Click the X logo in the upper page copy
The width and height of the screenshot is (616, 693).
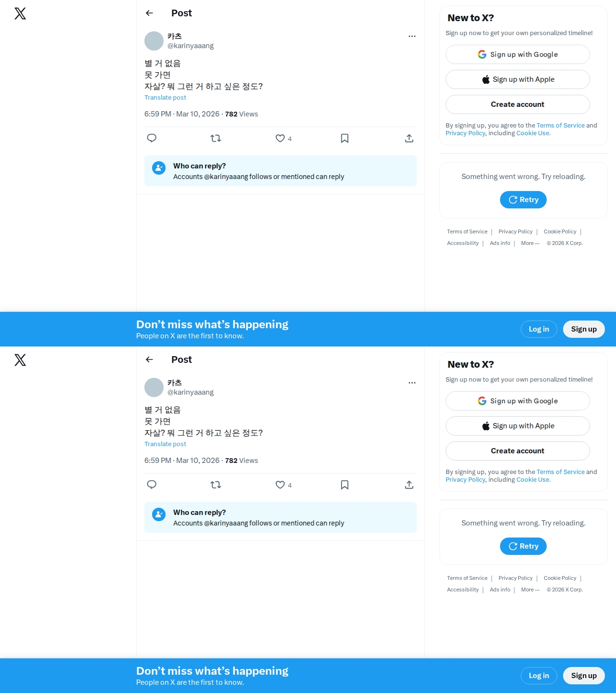20,13
